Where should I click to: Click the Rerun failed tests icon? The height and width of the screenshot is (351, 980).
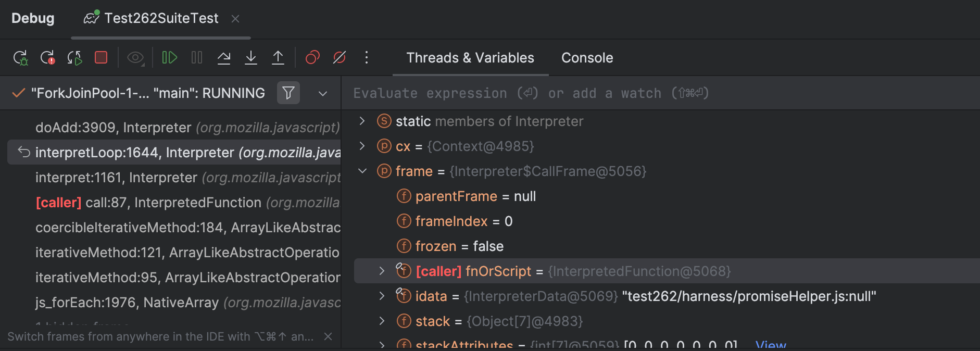47,57
